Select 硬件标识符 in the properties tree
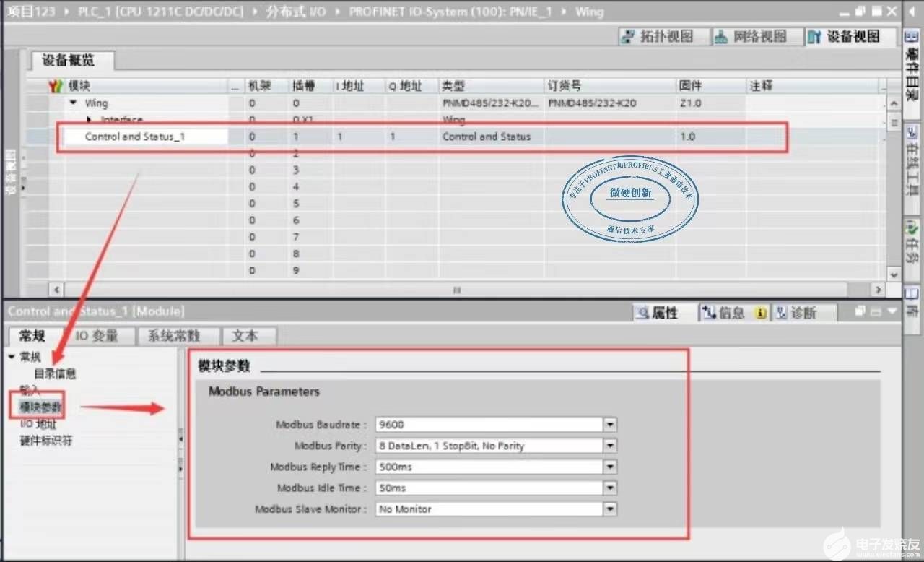The image size is (924, 562). tap(45, 441)
